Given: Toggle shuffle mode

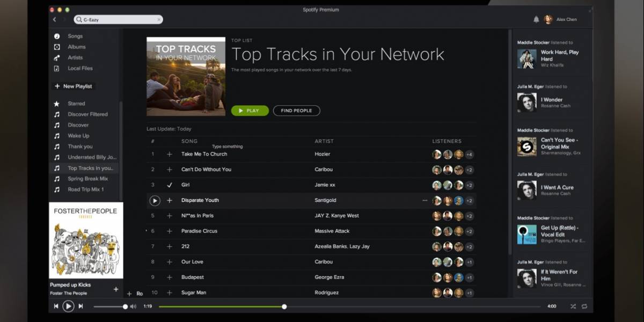Looking at the screenshot, I should coord(573,306).
